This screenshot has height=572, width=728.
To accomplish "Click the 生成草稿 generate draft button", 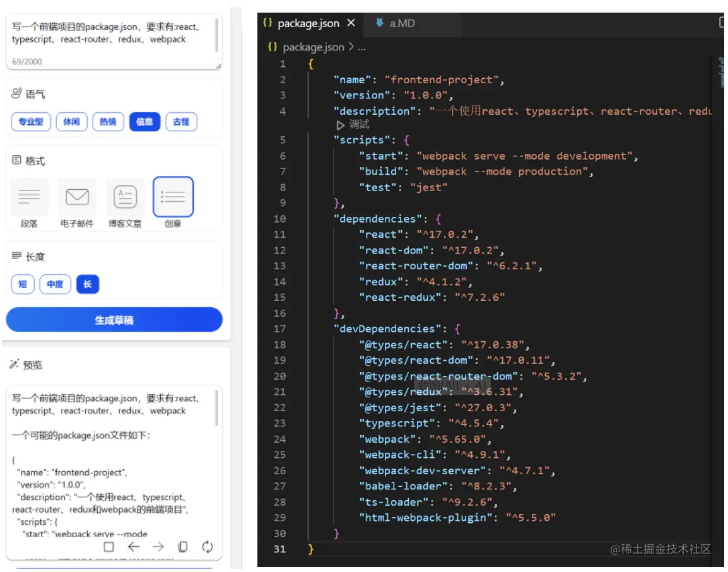I will (114, 320).
